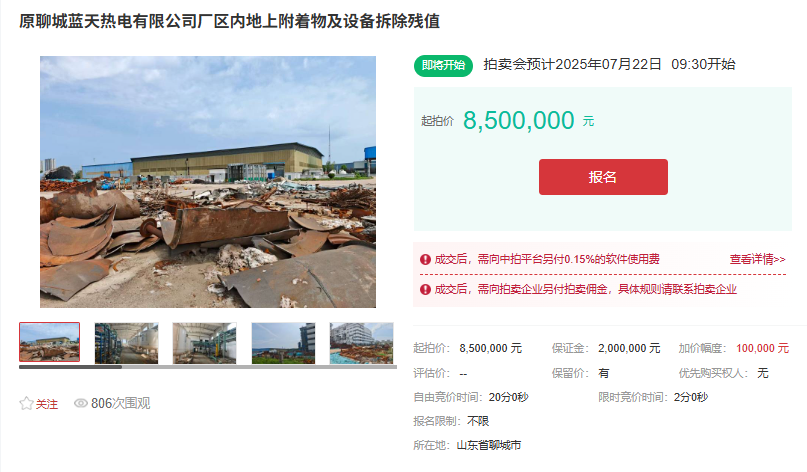Toggle 关注 to follow this listing
This screenshot has height=472, width=807.
pos(46,404)
